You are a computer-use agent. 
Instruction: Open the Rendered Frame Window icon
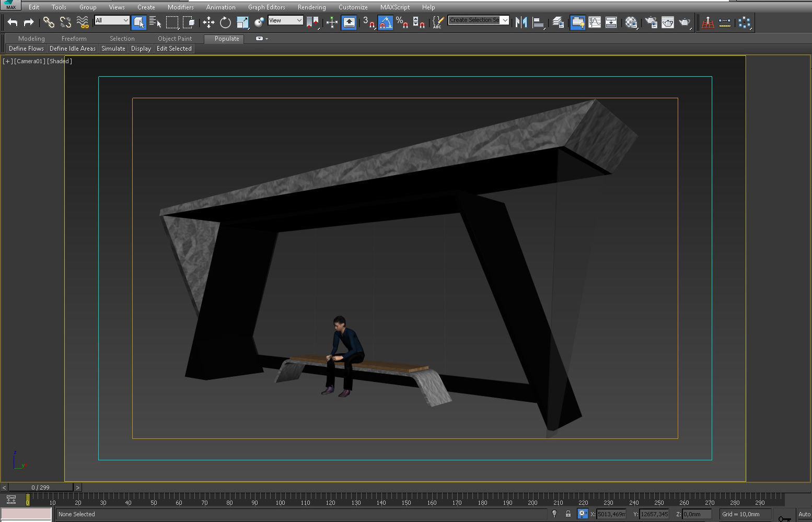668,22
